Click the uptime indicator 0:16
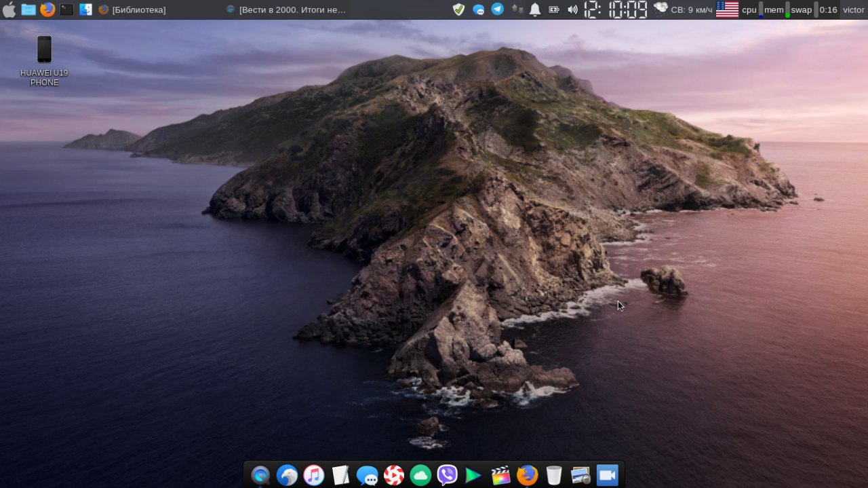The image size is (868, 488). (x=828, y=10)
